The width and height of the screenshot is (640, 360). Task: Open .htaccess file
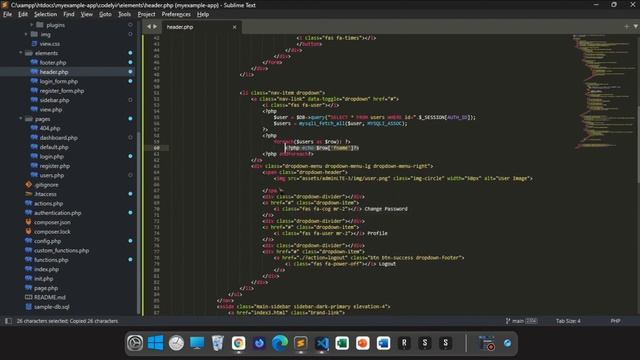(45, 194)
